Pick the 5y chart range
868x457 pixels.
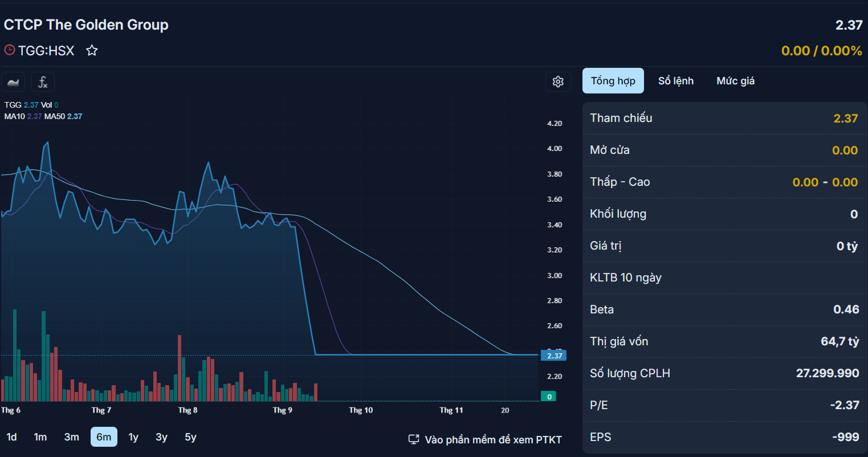tap(190, 437)
